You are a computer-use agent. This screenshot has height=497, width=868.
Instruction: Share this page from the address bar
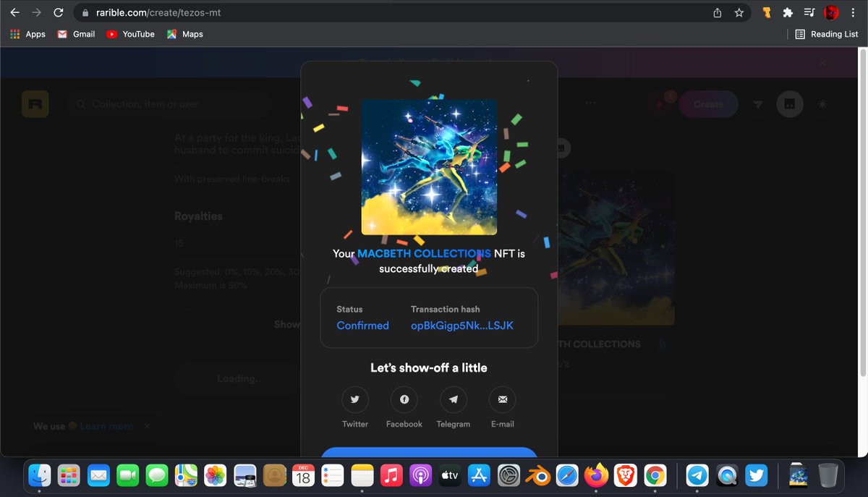pos(718,12)
